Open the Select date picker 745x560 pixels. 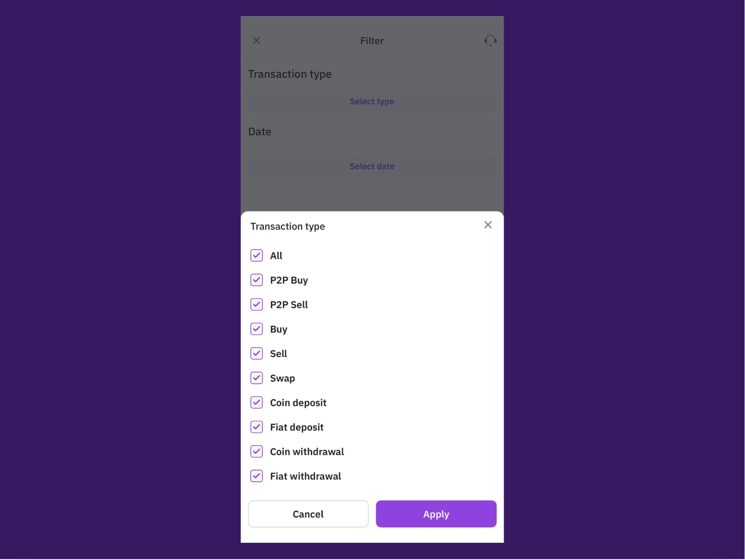372,167
